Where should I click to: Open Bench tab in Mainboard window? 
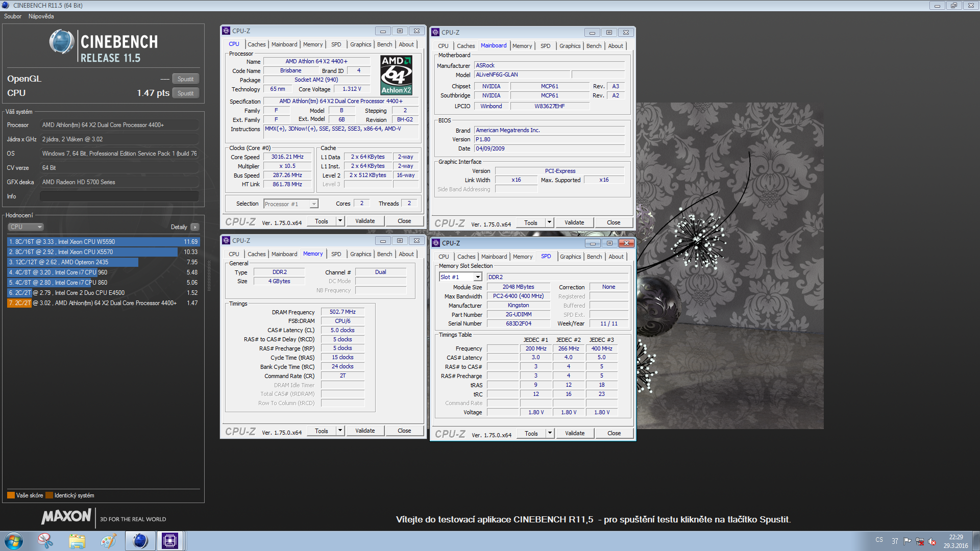coord(594,46)
